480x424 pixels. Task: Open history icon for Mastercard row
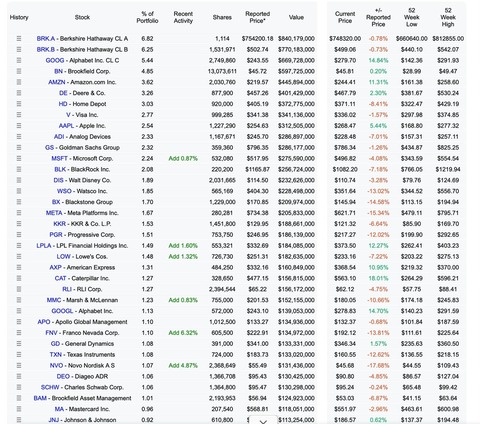point(19,409)
